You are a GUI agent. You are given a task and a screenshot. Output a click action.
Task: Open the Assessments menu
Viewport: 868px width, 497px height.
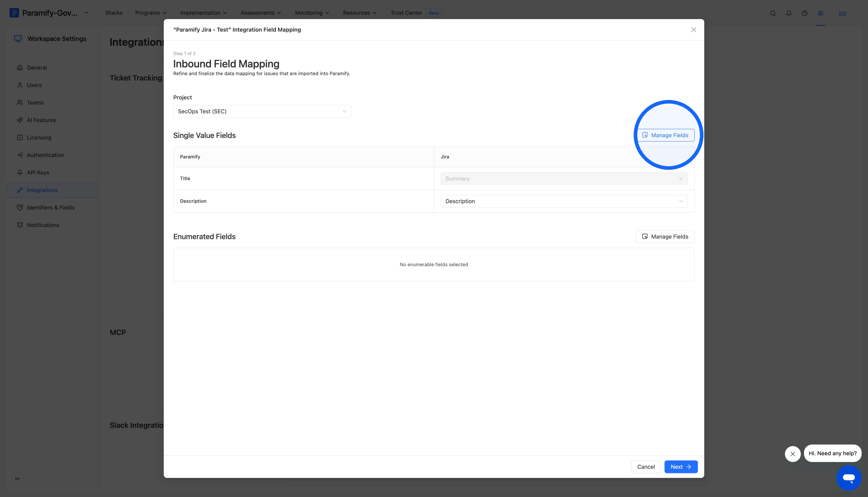point(261,13)
